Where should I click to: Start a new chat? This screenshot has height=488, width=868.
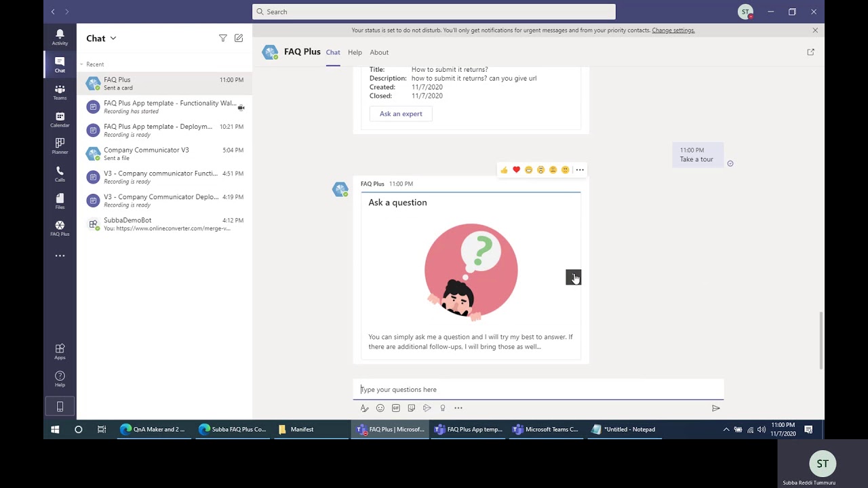pos(239,39)
